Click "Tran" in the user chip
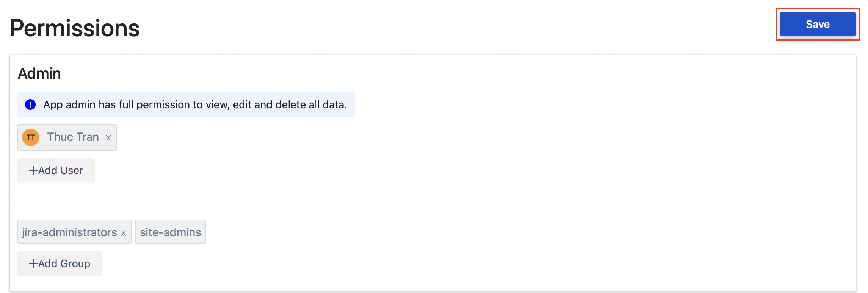This screenshot has height=293, width=868. click(88, 137)
